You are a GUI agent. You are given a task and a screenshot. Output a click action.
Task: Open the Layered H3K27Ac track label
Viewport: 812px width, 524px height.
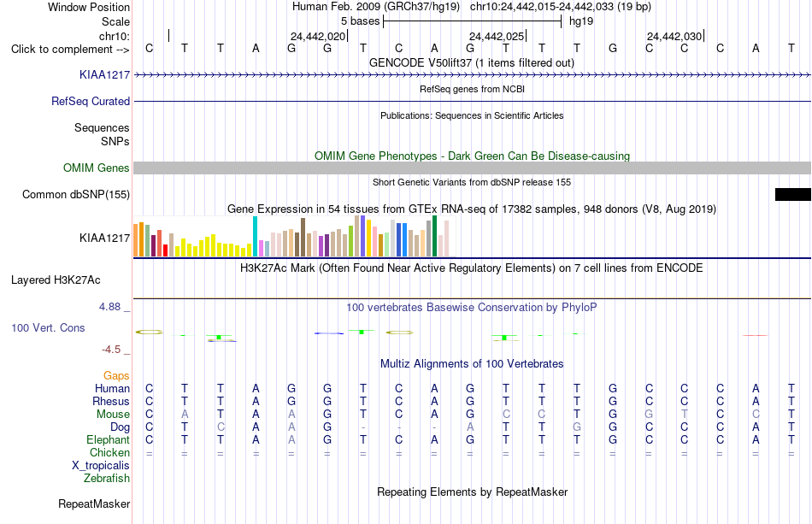coord(56,280)
